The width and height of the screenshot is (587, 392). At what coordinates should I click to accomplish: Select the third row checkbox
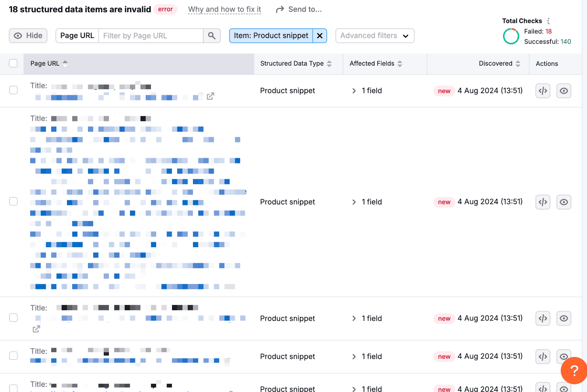pos(13,318)
